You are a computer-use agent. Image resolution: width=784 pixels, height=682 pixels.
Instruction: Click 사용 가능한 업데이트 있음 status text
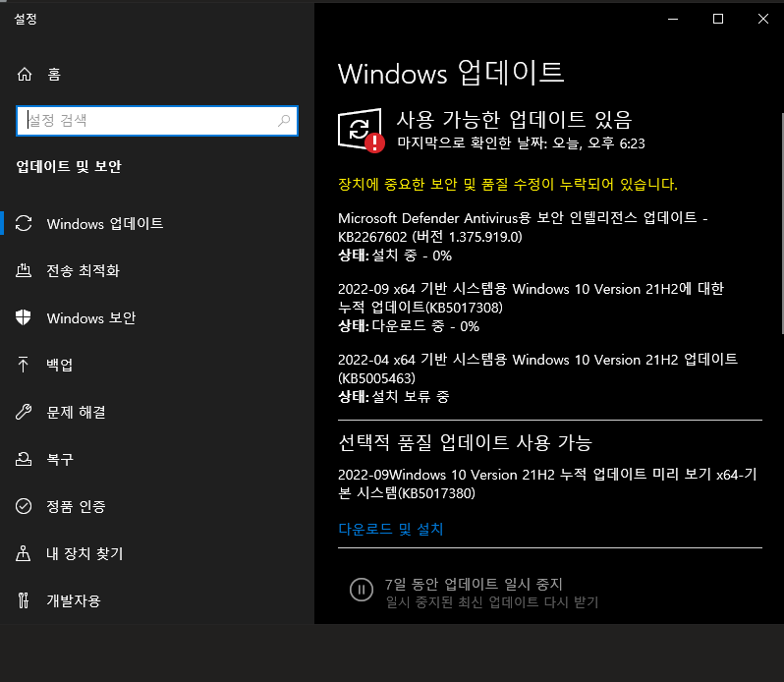point(515,120)
